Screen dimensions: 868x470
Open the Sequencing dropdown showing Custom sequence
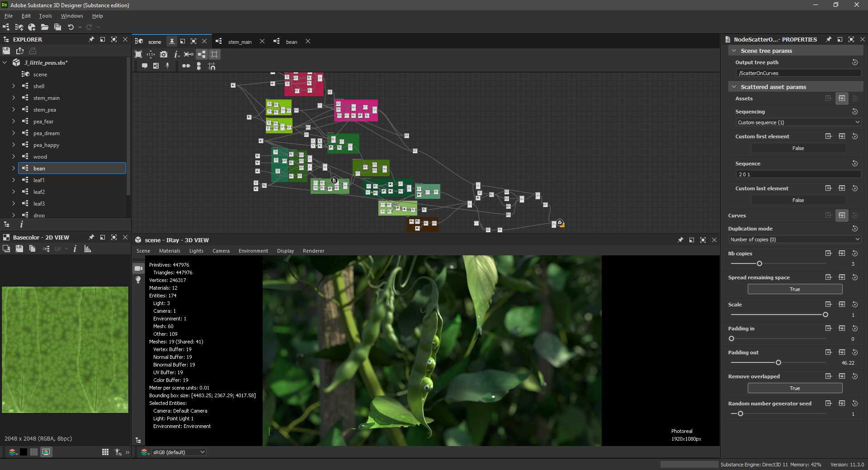click(x=797, y=122)
